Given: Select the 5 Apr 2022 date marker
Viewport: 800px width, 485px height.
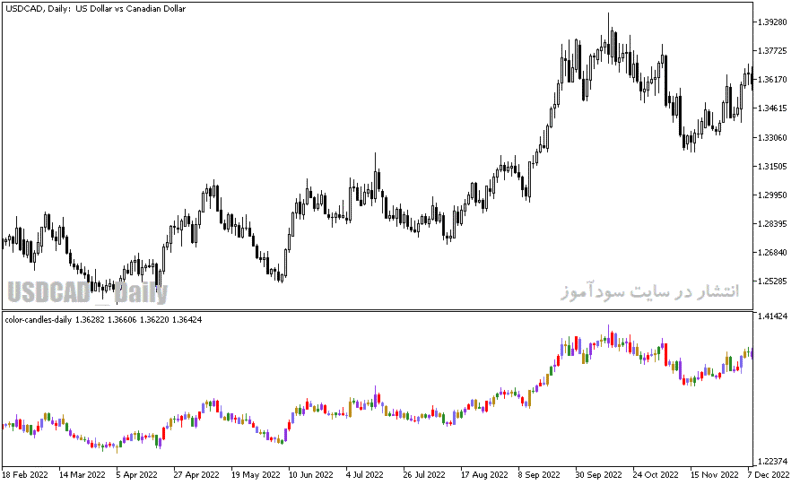Looking at the screenshot, I should (x=136, y=475).
